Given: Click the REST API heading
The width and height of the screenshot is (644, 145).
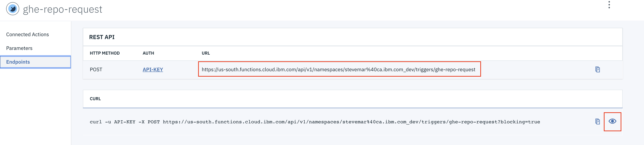Looking at the screenshot, I should (x=102, y=37).
